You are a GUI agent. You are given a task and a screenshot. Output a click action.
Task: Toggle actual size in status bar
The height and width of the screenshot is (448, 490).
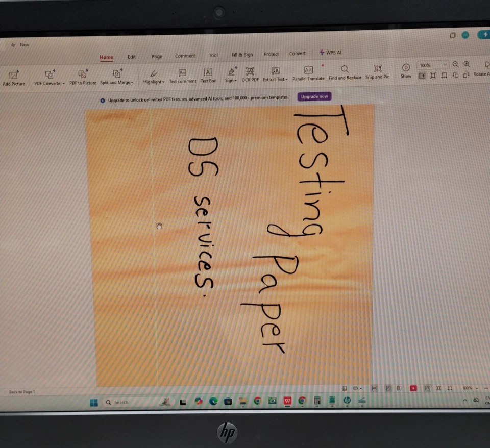pyautogui.click(x=428, y=388)
